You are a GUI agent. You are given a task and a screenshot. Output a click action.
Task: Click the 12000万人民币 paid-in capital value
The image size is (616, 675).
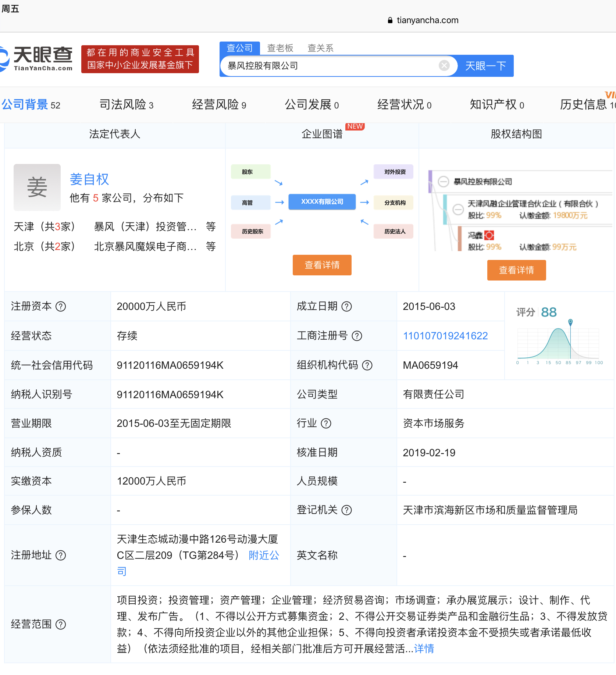click(x=152, y=481)
